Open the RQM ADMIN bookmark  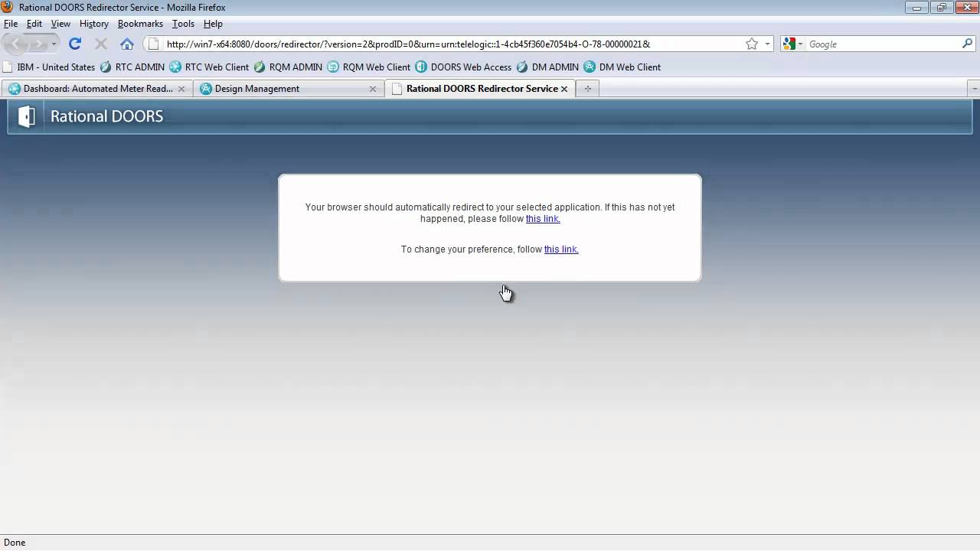[289, 67]
